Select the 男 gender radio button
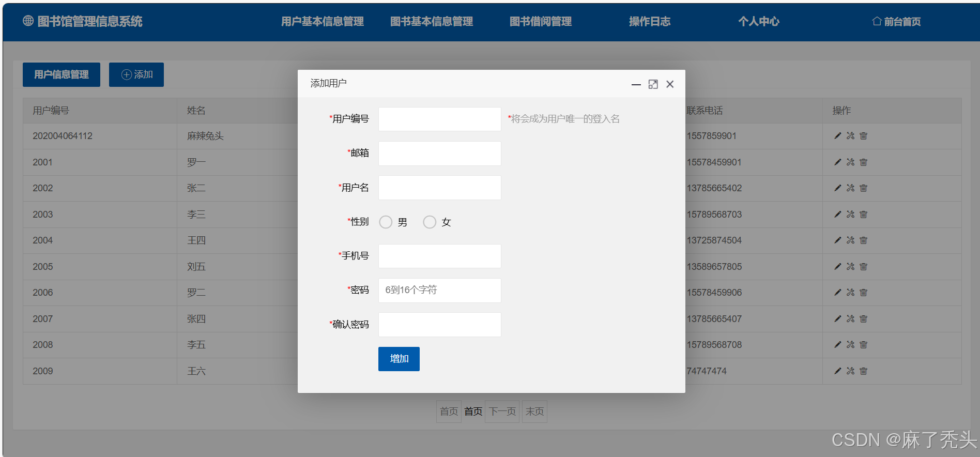Viewport: 980px width, 457px height. coord(386,222)
